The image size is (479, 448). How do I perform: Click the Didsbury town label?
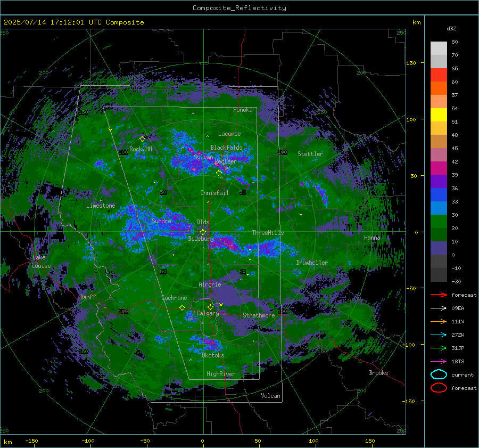pos(201,239)
